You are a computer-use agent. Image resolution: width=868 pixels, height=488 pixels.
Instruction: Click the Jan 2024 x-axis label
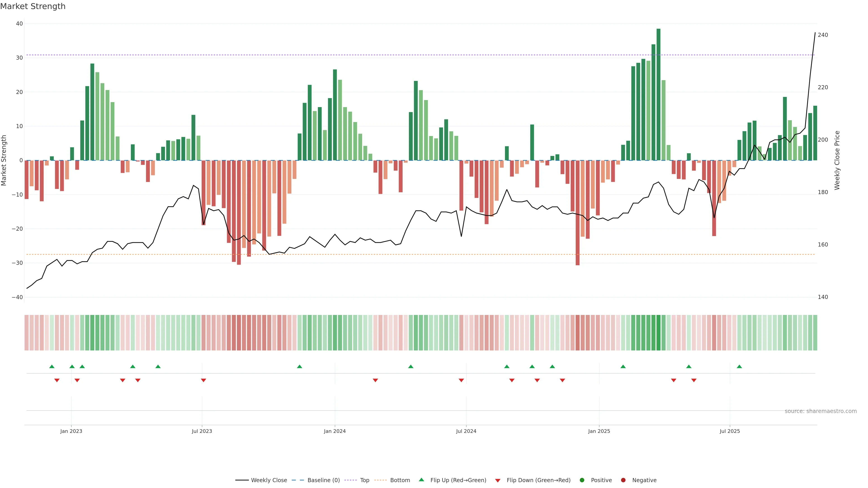(335, 431)
